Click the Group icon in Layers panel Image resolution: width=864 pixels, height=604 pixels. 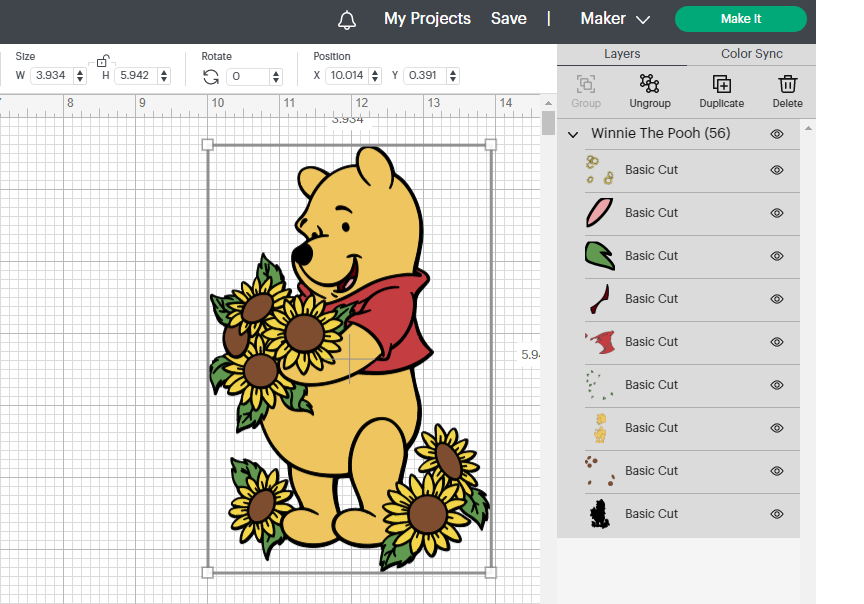click(x=586, y=84)
